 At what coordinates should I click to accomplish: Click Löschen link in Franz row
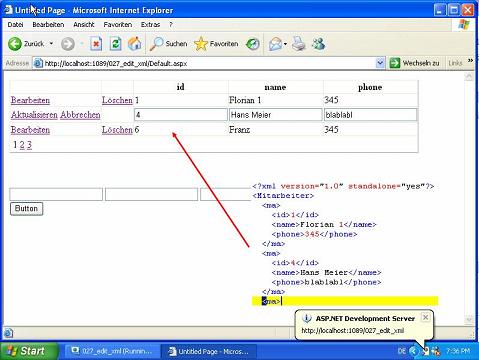(117, 130)
